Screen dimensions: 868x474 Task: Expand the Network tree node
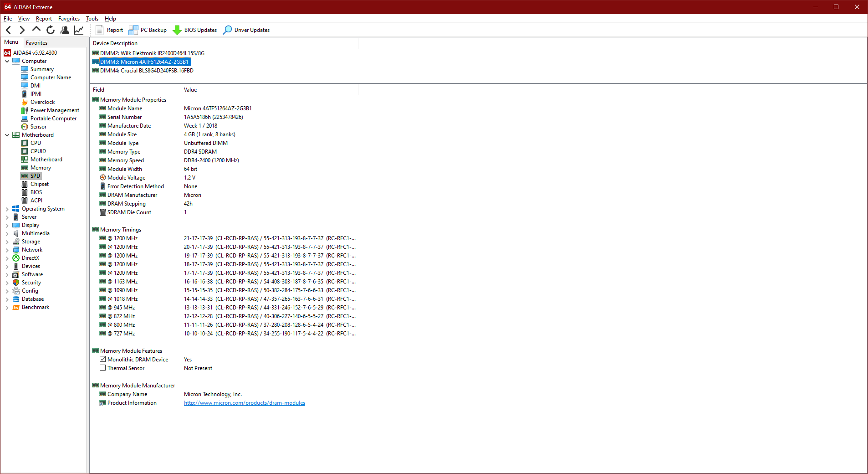[x=7, y=250]
